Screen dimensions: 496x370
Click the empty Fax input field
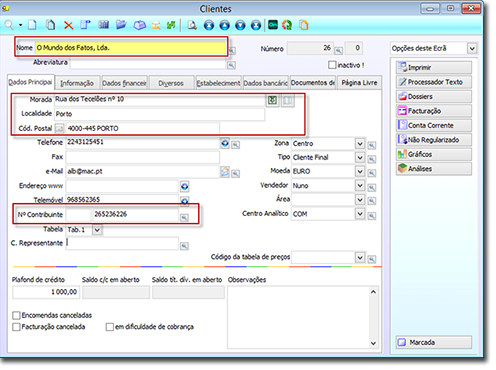[x=143, y=157]
